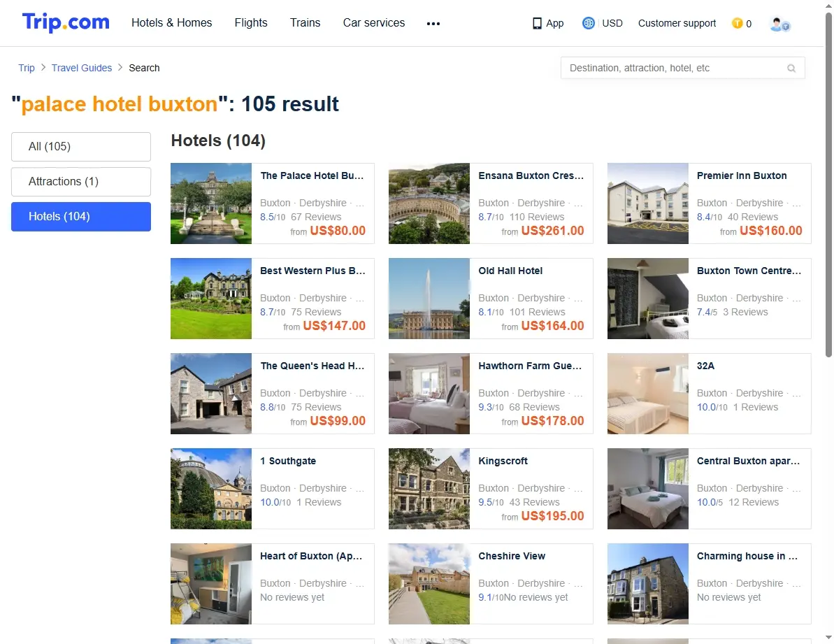The image size is (834, 644).
Task: Click US$160.00 Premier Inn price
Action: tap(770, 231)
